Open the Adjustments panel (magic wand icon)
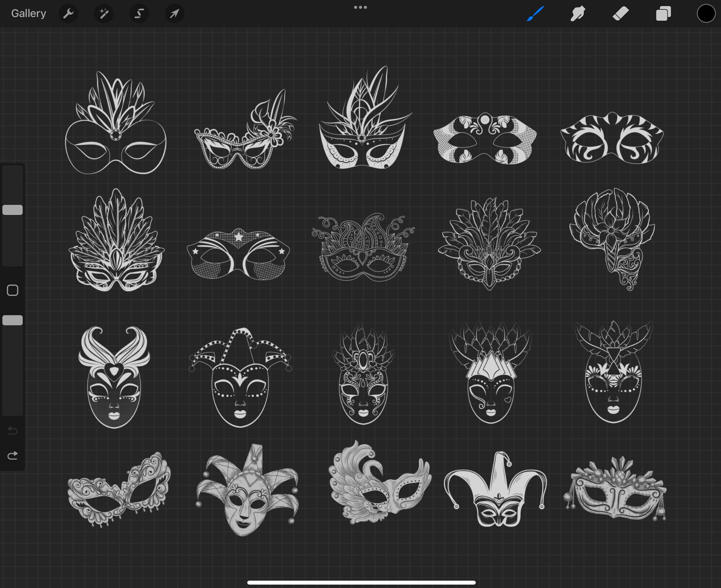The image size is (721, 588). pyautogui.click(x=104, y=13)
